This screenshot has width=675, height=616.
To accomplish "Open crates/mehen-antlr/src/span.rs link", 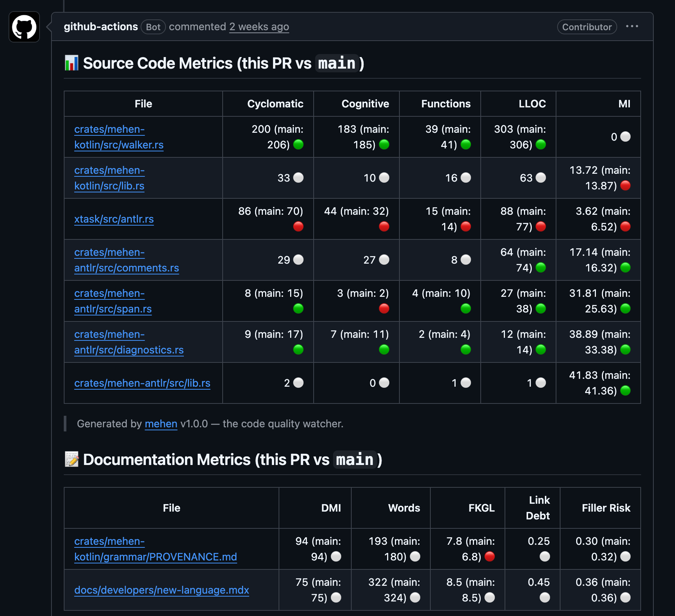I will [113, 301].
